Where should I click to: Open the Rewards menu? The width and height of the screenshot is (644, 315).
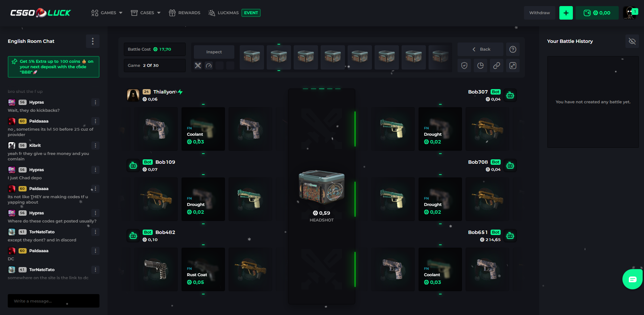(184, 12)
